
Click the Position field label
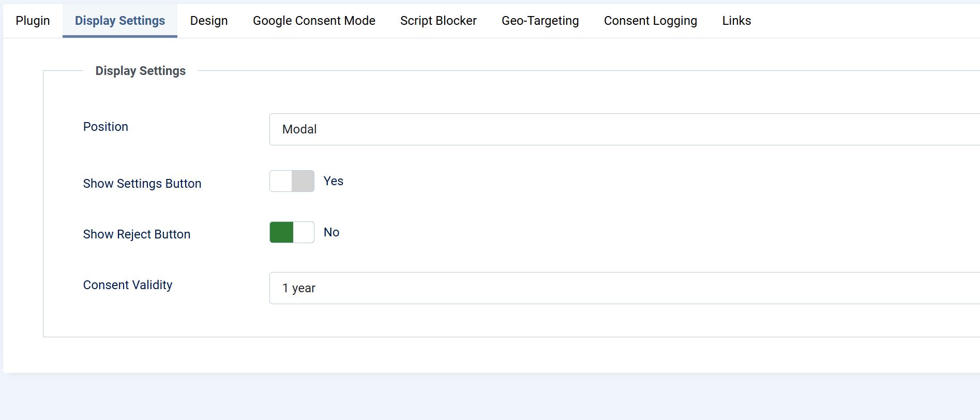coord(105,127)
